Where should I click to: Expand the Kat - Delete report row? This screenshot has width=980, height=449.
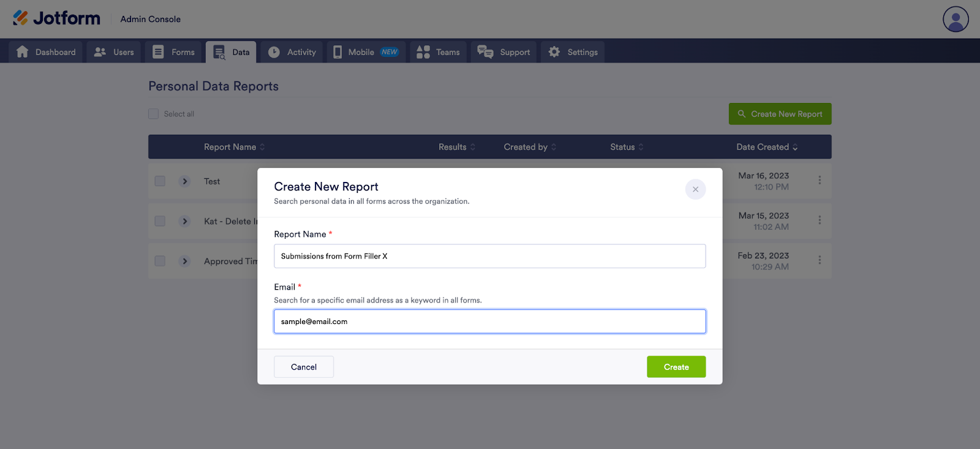coord(184,221)
